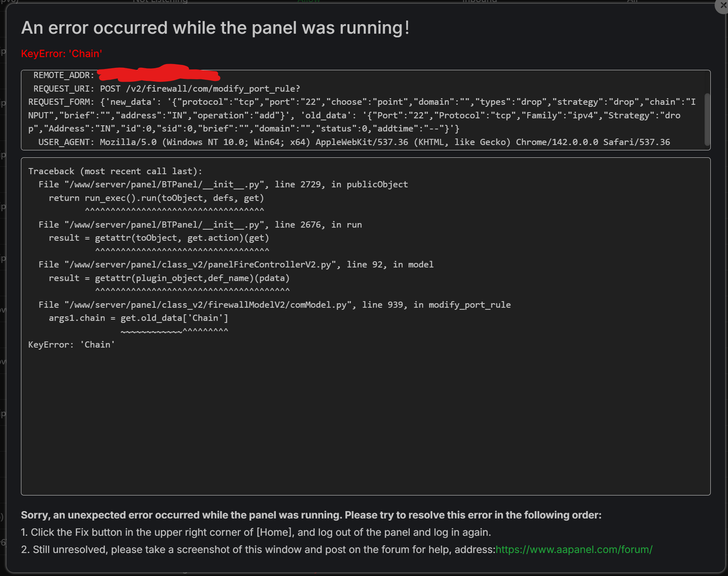Click the "An error occurred" heading
This screenshot has width=728, height=576.
(215, 28)
